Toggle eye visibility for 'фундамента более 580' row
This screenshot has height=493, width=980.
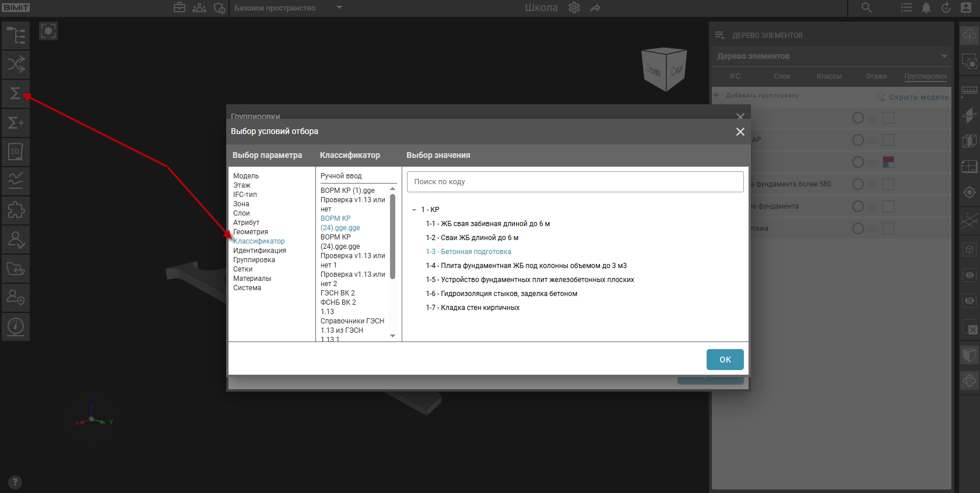(872, 185)
